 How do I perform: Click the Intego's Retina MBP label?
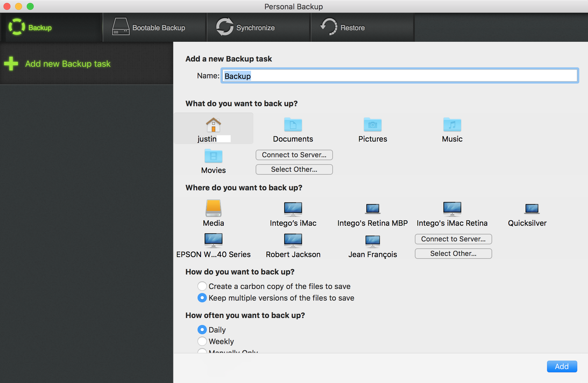pyautogui.click(x=373, y=223)
